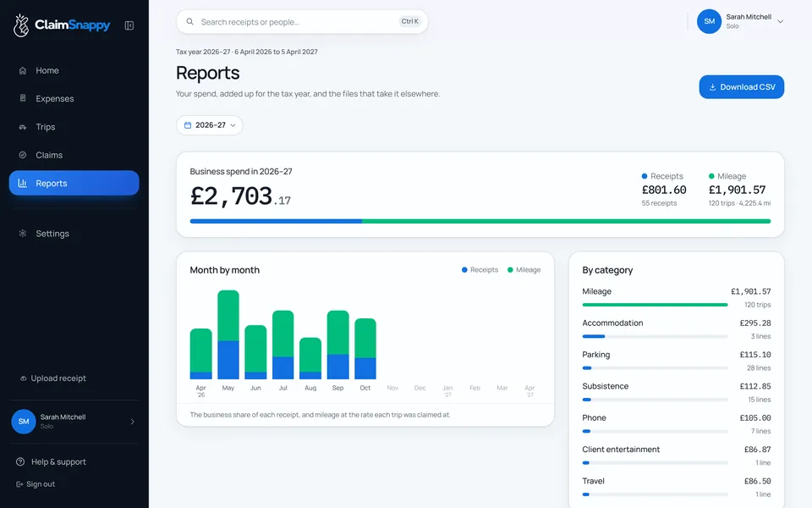812x508 pixels.
Task: Click the Accommodation category progress bar
Action: point(655,336)
